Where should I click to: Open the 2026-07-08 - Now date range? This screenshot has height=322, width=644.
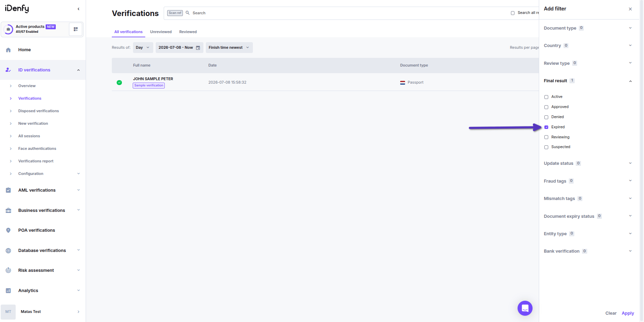click(179, 48)
